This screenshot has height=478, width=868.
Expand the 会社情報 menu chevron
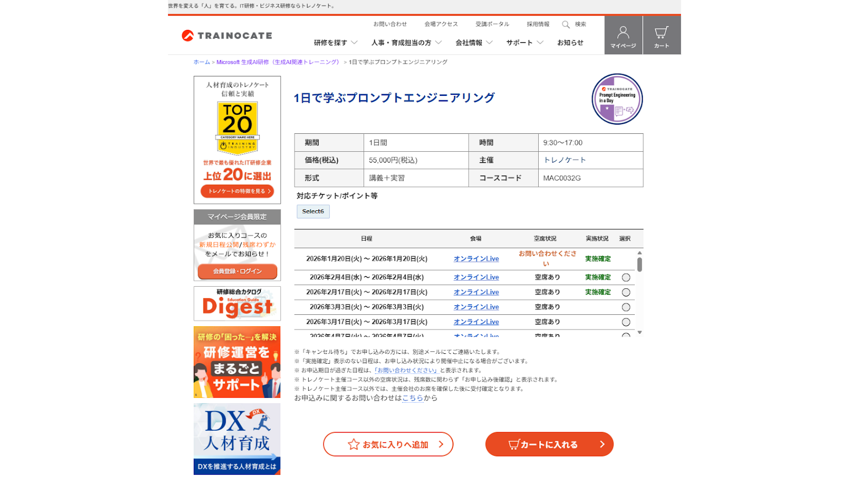pos(489,43)
